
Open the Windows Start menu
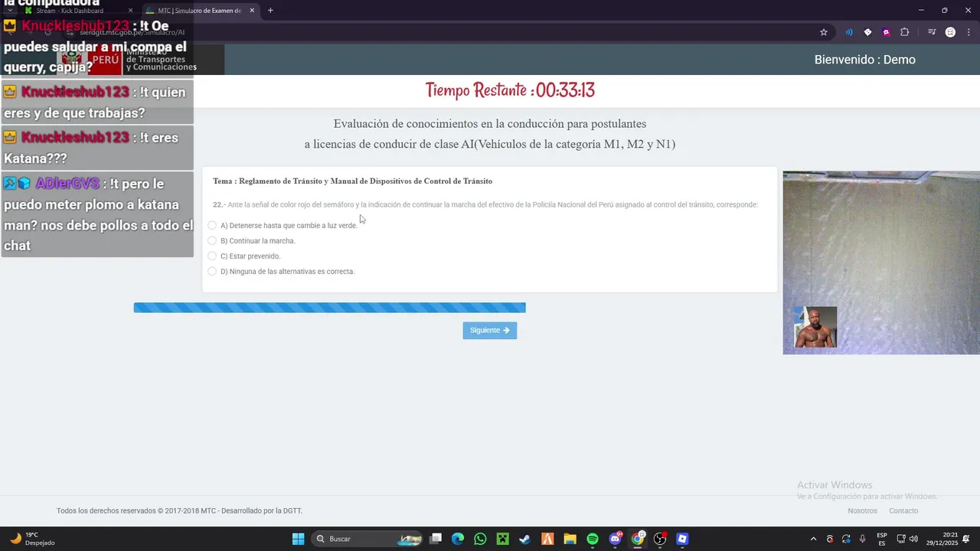click(x=299, y=539)
